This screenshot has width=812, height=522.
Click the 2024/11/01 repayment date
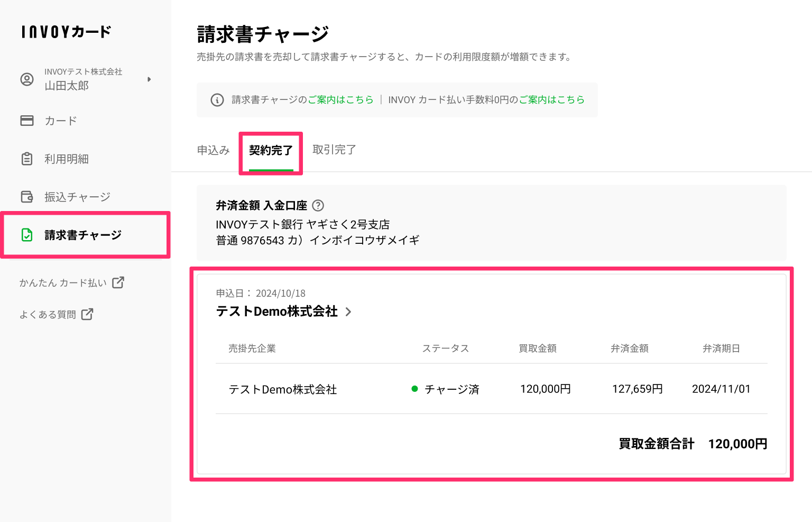click(x=721, y=389)
